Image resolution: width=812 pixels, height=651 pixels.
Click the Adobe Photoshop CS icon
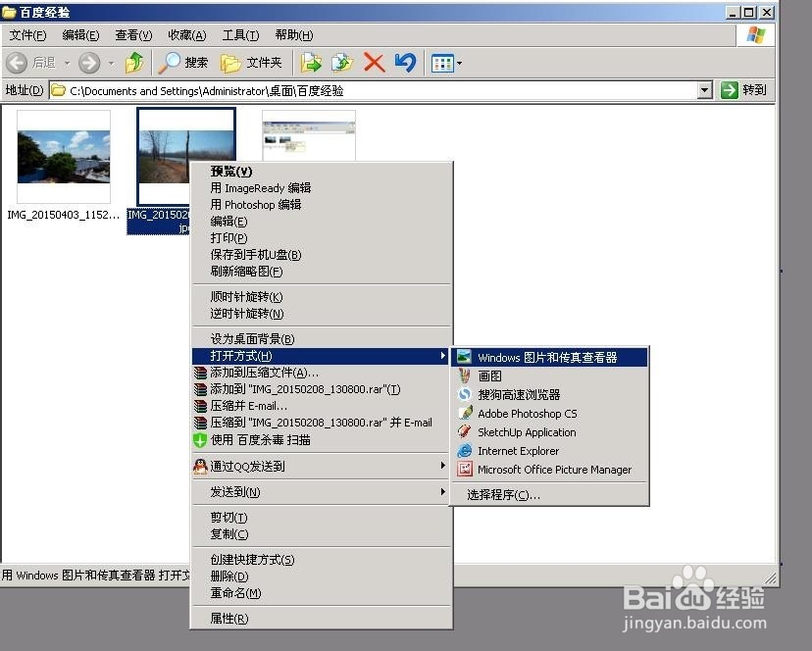[465, 413]
